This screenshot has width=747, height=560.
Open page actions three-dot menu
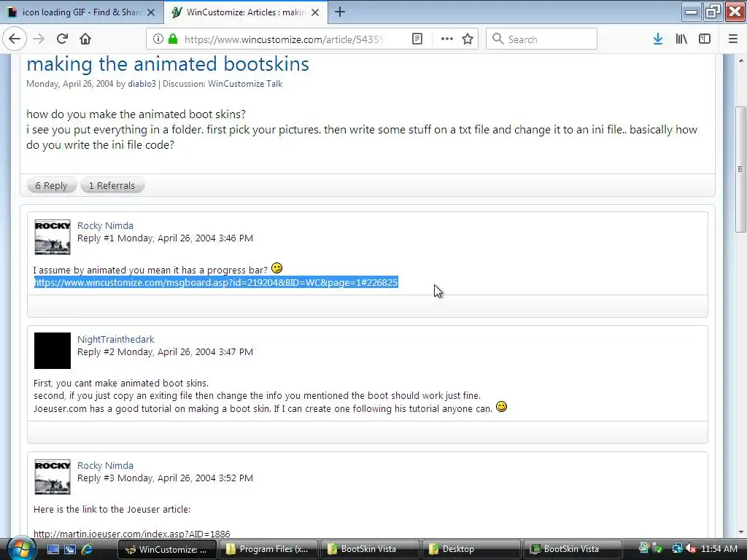(447, 39)
